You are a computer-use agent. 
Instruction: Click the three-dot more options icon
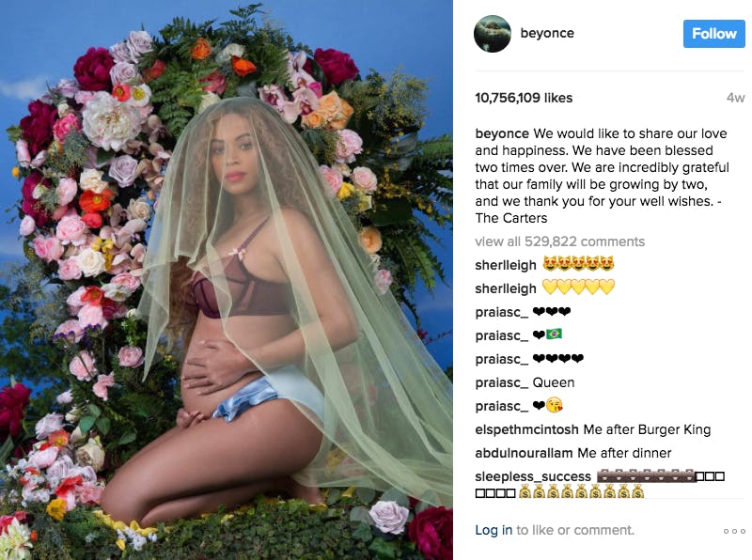click(734, 531)
